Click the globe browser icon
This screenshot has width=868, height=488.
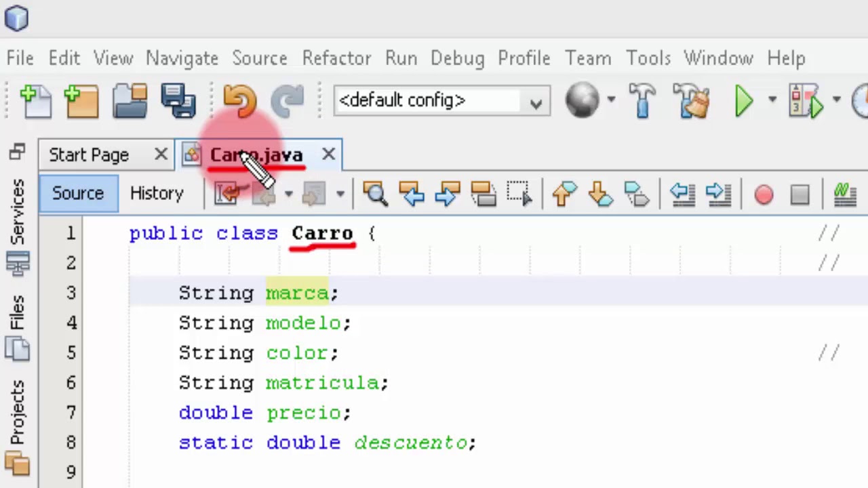point(583,100)
